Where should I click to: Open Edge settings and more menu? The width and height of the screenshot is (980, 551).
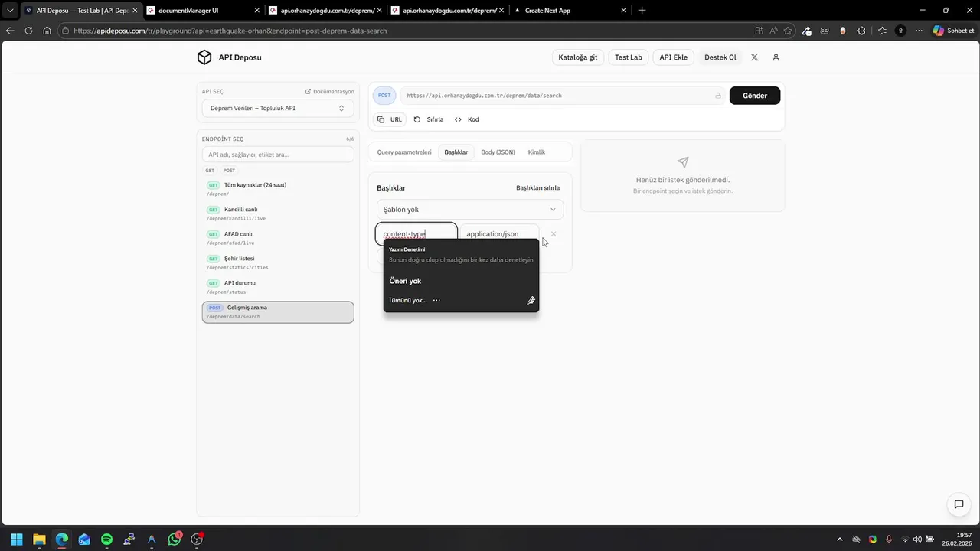tap(919, 31)
